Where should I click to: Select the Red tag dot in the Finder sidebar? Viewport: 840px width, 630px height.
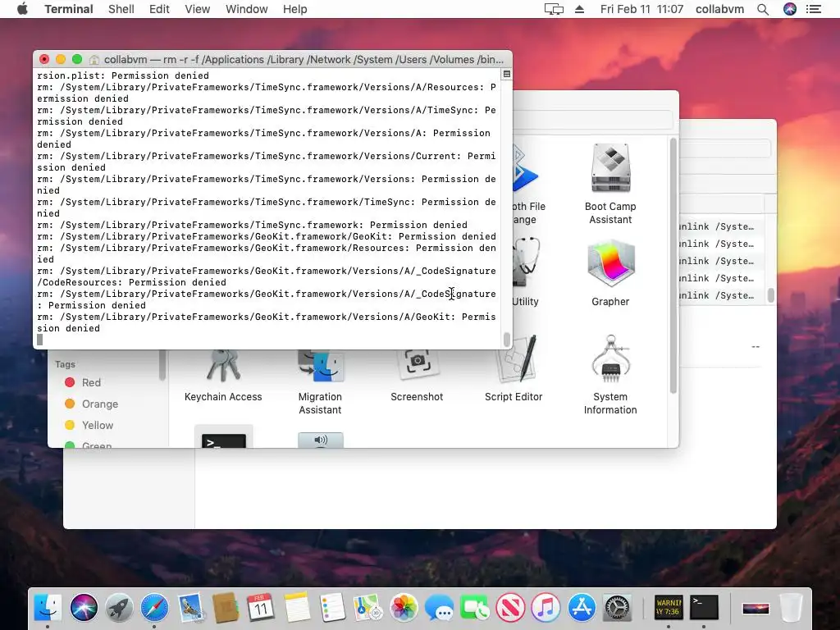click(70, 382)
